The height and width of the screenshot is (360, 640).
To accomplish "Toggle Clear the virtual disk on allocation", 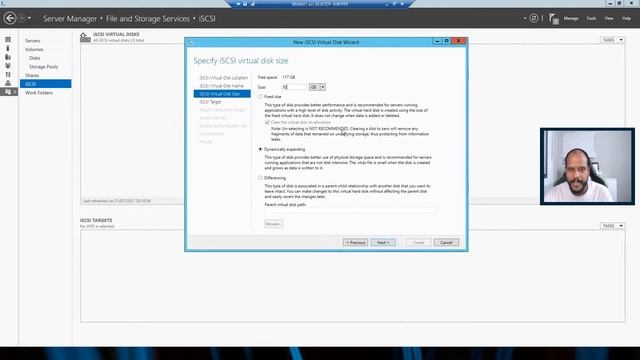I will 267,122.
